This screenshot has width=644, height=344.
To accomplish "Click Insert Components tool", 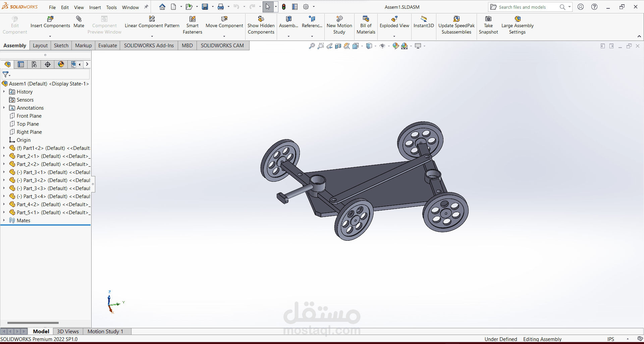I will [50, 22].
